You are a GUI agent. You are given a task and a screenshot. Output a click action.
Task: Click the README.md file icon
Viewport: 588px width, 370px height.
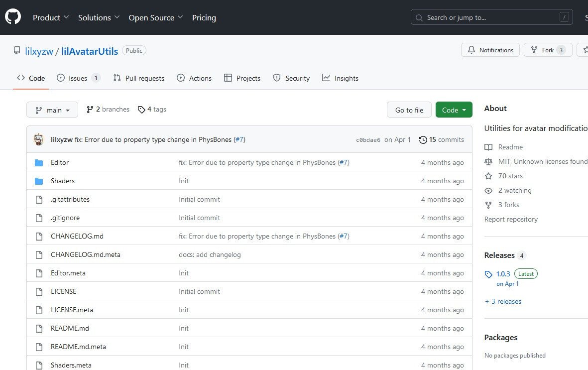tap(39, 328)
